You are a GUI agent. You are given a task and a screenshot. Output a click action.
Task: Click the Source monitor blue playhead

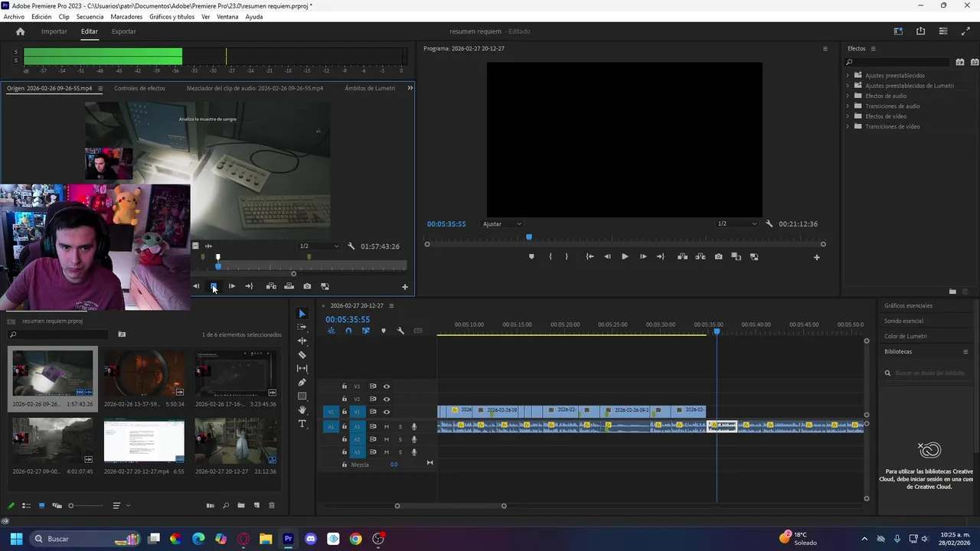218,266
